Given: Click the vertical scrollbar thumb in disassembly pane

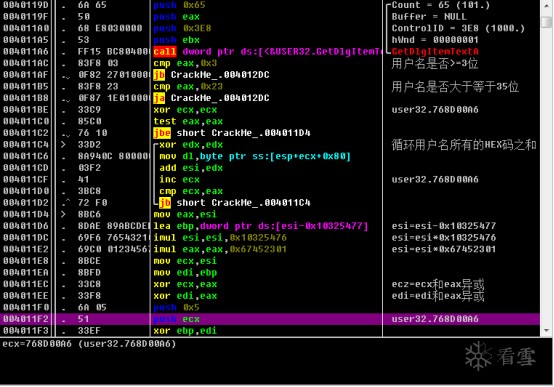Looking at the screenshot, I should click(547, 22).
